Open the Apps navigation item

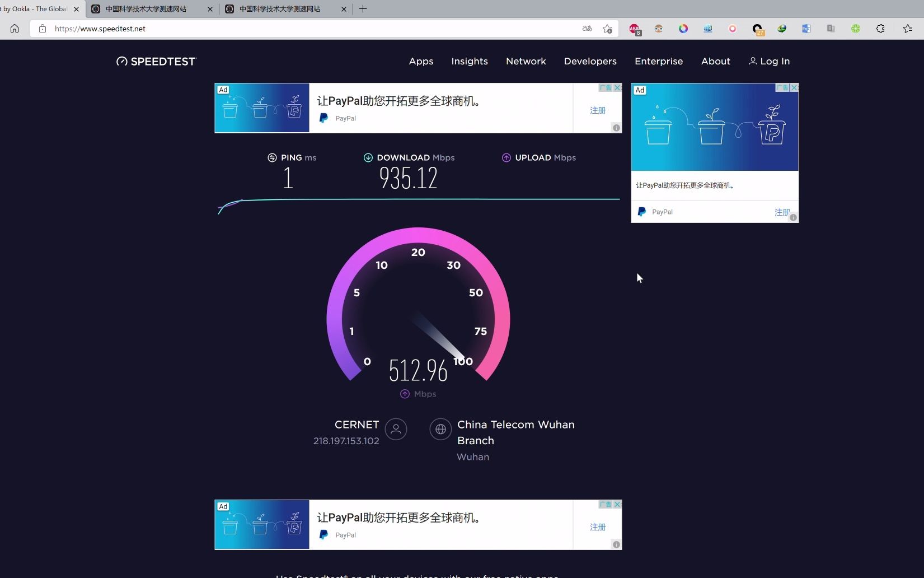point(421,61)
